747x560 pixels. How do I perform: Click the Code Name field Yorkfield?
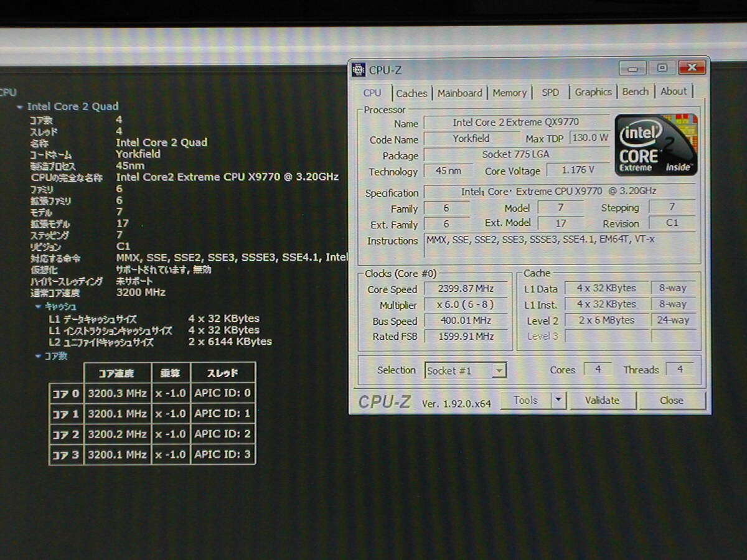pos(471,139)
